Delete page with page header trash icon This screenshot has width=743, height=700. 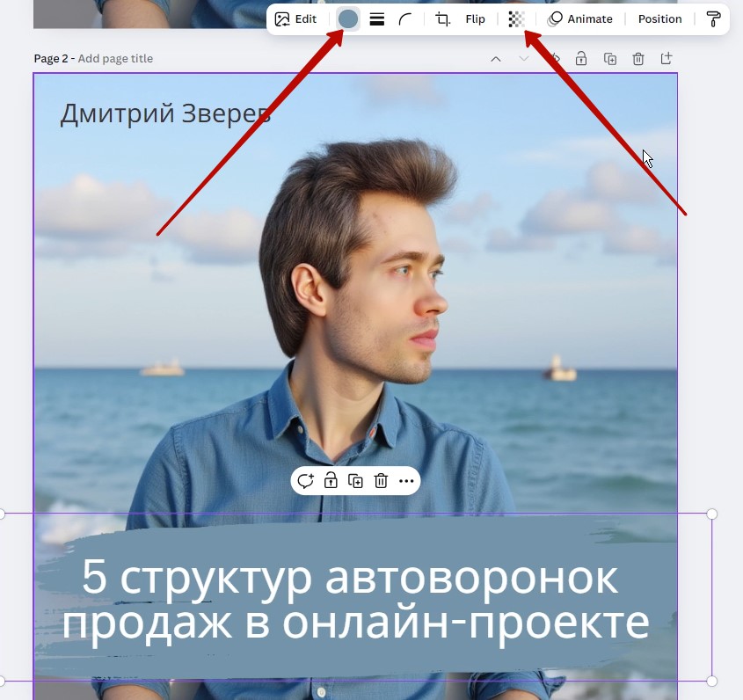[638, 59]
